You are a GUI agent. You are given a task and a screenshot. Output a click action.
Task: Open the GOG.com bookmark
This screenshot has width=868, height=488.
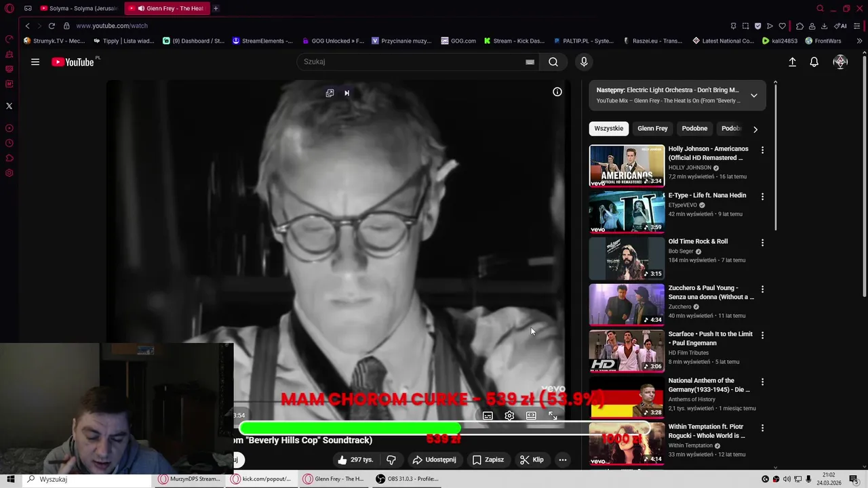(458, 41)
